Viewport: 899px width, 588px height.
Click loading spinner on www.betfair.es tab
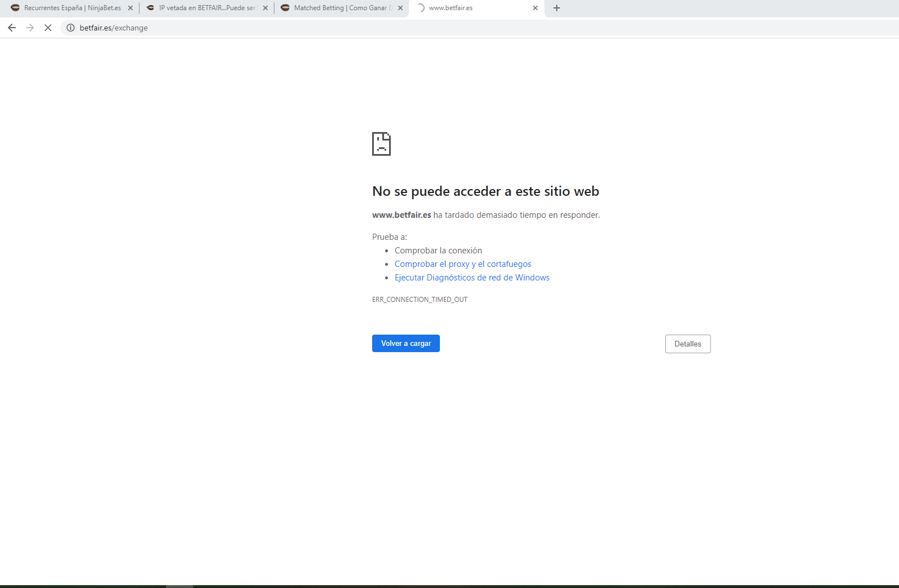(420, 8)
